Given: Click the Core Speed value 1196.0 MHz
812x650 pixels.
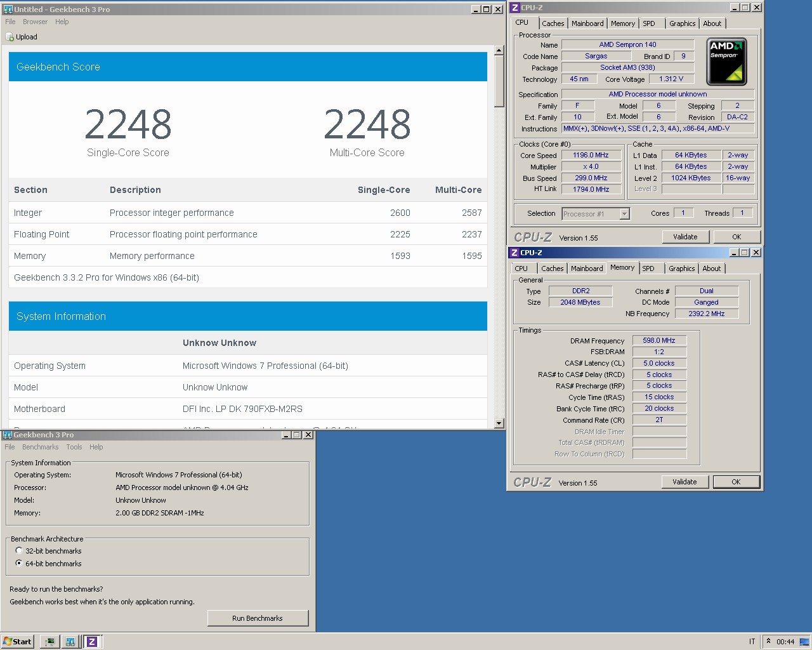Looking at the screenshot, I should coord(591,155).
